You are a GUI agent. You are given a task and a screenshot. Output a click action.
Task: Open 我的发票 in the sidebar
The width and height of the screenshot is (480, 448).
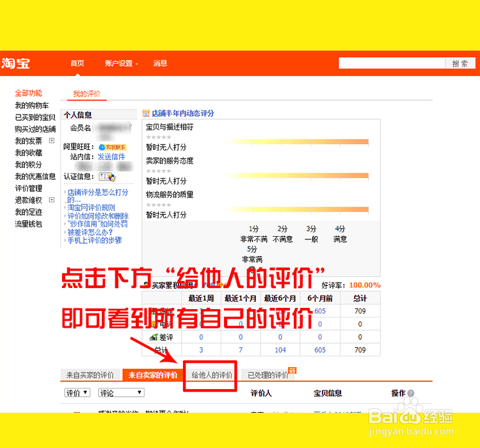coord(28,141)
